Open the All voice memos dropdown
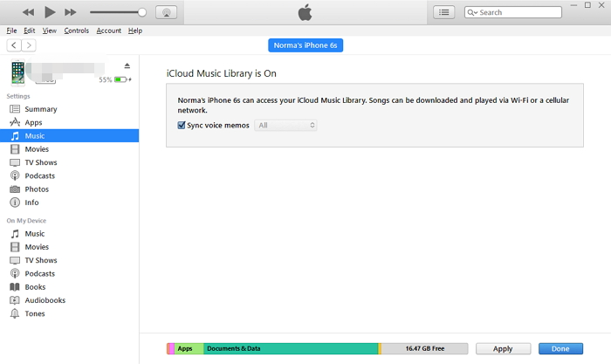Viewport: 611px width, 364px height. tap(285, 125)
